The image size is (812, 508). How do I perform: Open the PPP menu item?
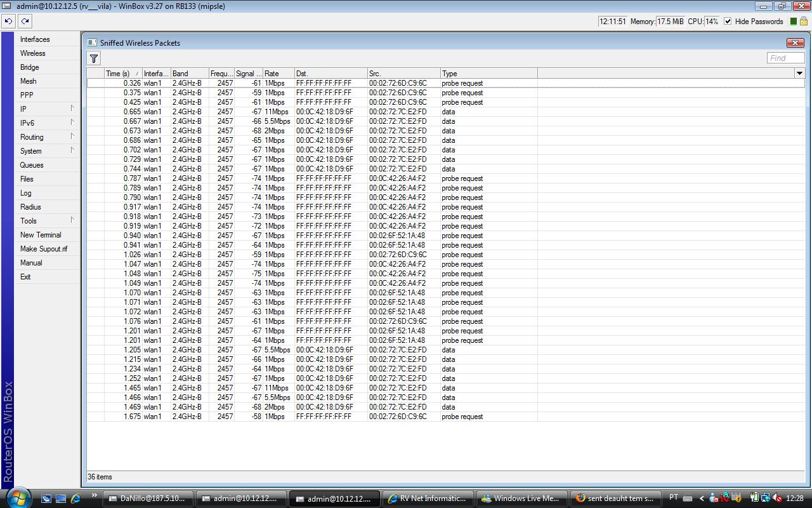[48, 95]
